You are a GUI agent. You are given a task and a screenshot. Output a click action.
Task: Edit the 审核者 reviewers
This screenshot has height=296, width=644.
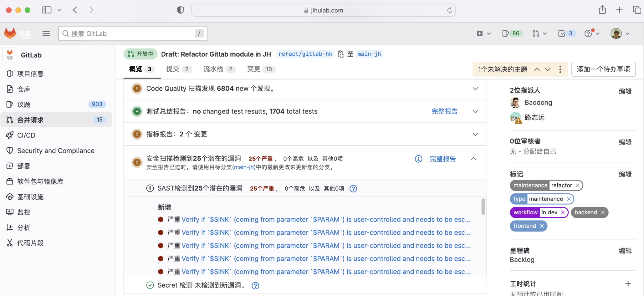tap(625, 142)
